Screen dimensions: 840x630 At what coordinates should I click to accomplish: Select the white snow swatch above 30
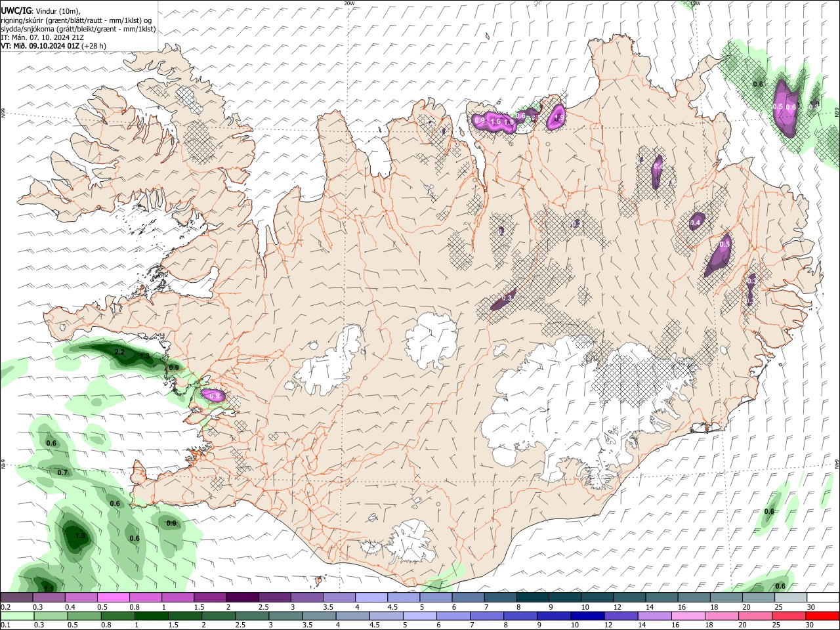823,598
